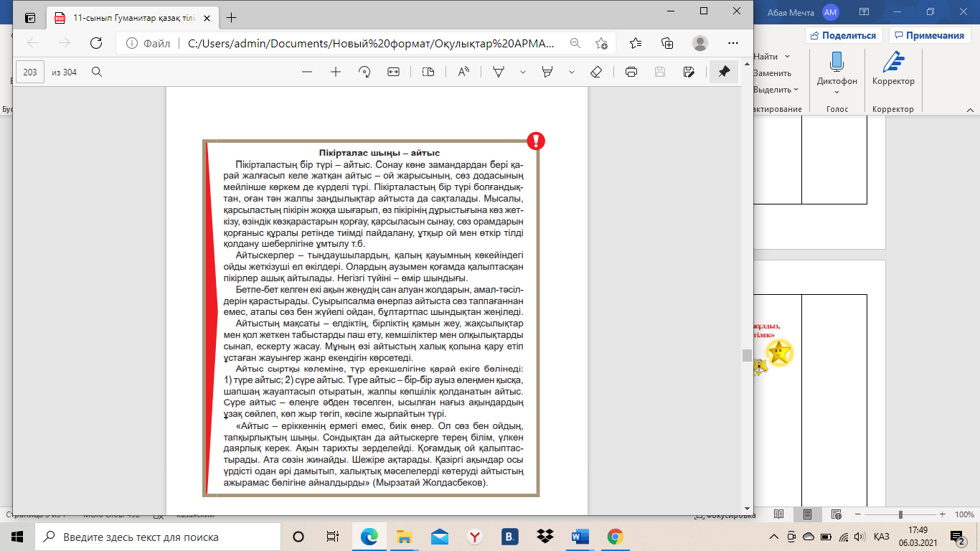The height and width of the screenshot is (551, 980).
Task: Toggle the pin toolbar button
Action: [724, 72]
